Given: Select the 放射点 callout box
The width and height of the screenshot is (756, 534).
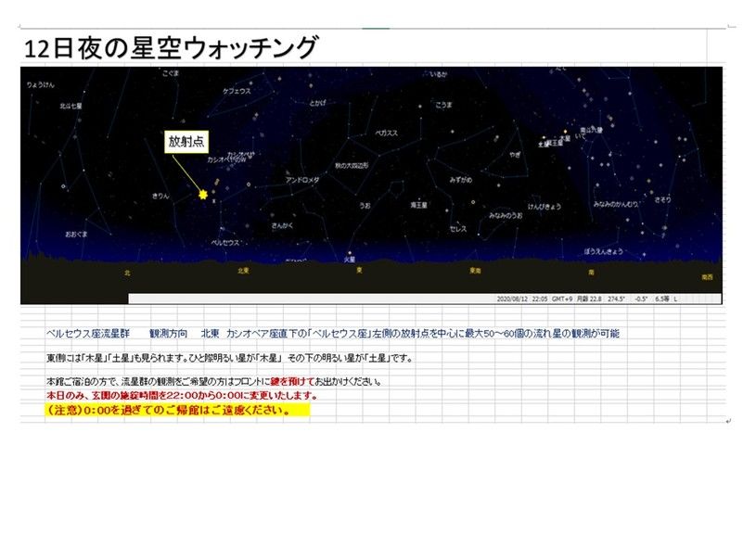Looking at the screenshot, I should (186, 142).
